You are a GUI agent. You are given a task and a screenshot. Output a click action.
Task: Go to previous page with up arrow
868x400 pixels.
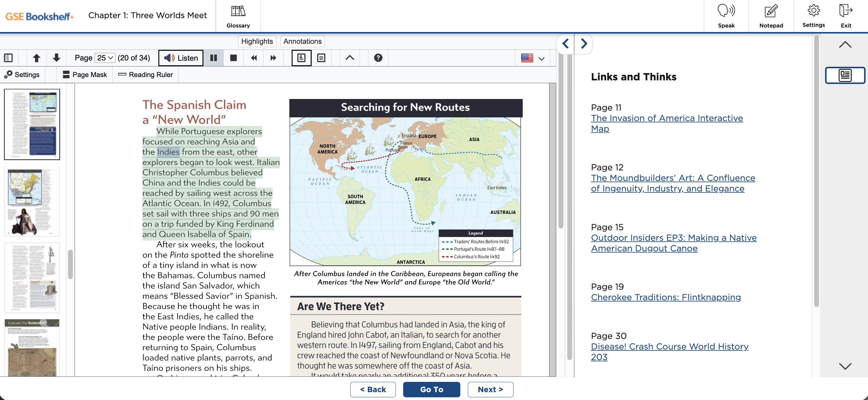[36, 58]
